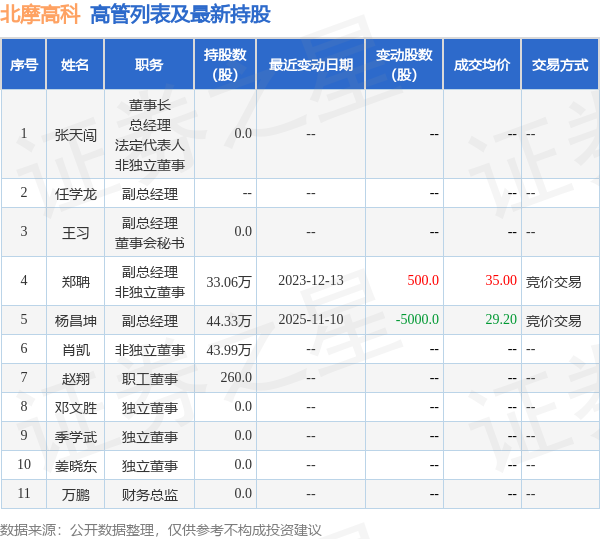Click the green -5000.0 change value
Screen dimensions: 600x539
point(417,319)
